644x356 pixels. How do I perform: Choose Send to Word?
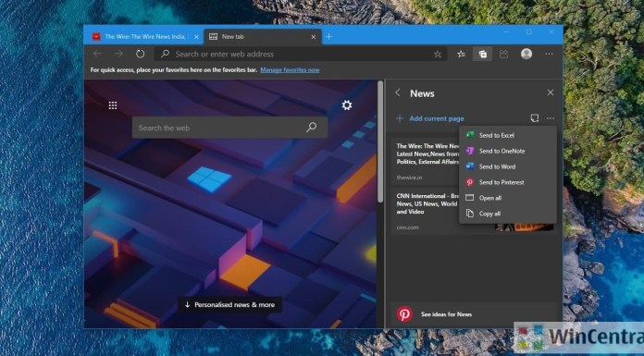[508, 166]
